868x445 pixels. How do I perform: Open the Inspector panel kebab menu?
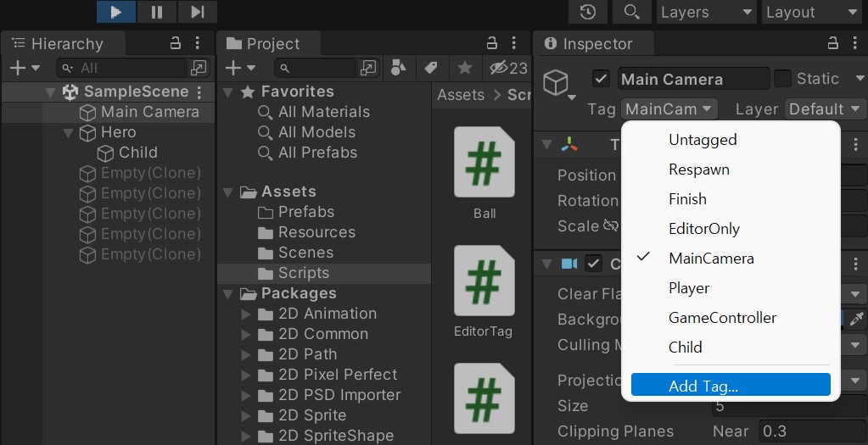855,43
